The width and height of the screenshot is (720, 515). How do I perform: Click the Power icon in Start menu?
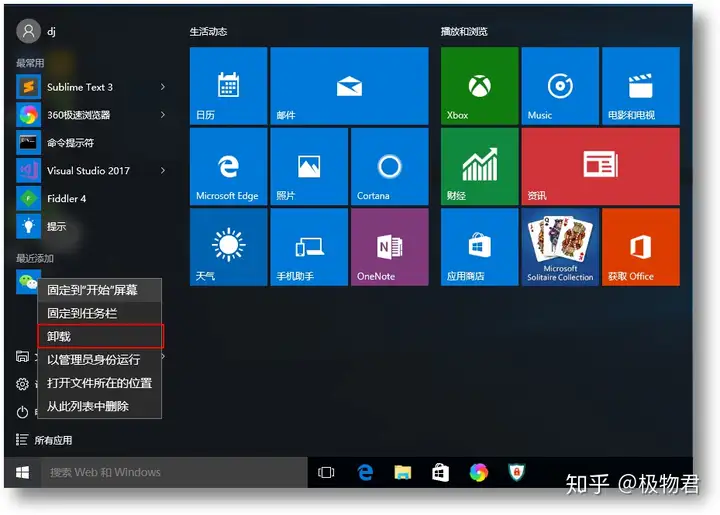[22, 412]
